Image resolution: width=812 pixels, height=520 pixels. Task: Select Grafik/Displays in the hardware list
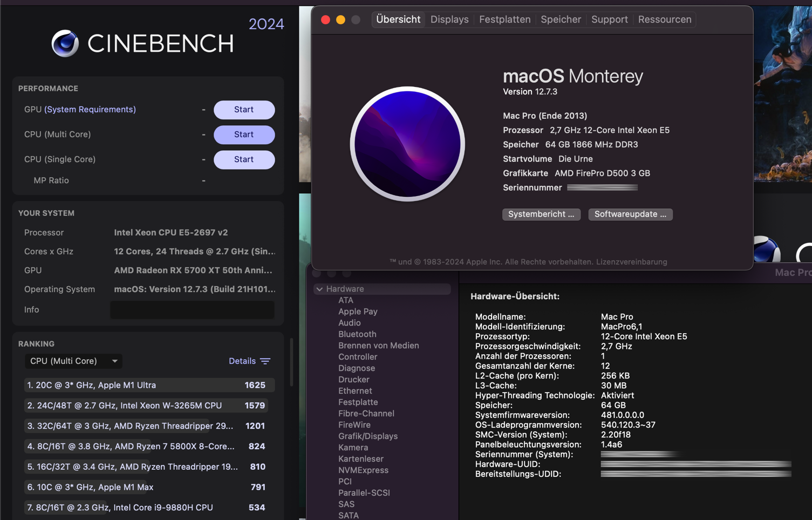(368, 436)
